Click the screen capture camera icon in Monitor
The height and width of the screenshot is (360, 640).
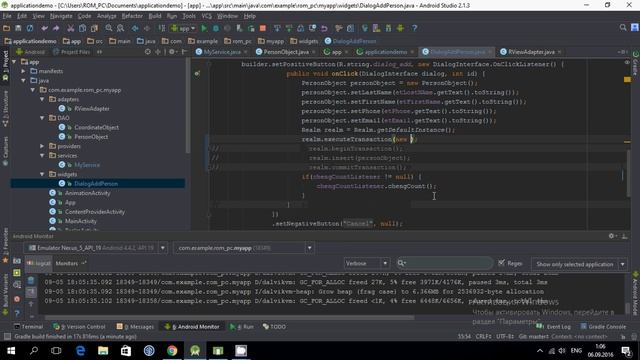click(17, 261)
